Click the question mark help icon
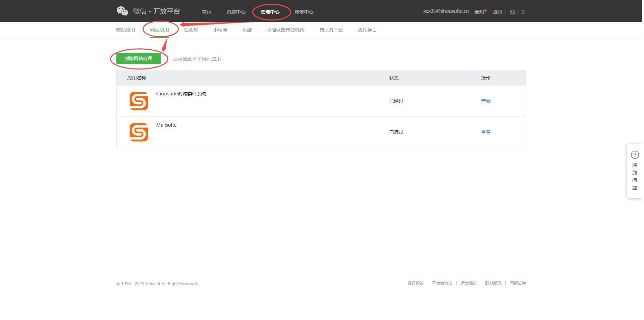This screenshot has width=644, height=320. (635, 155)
